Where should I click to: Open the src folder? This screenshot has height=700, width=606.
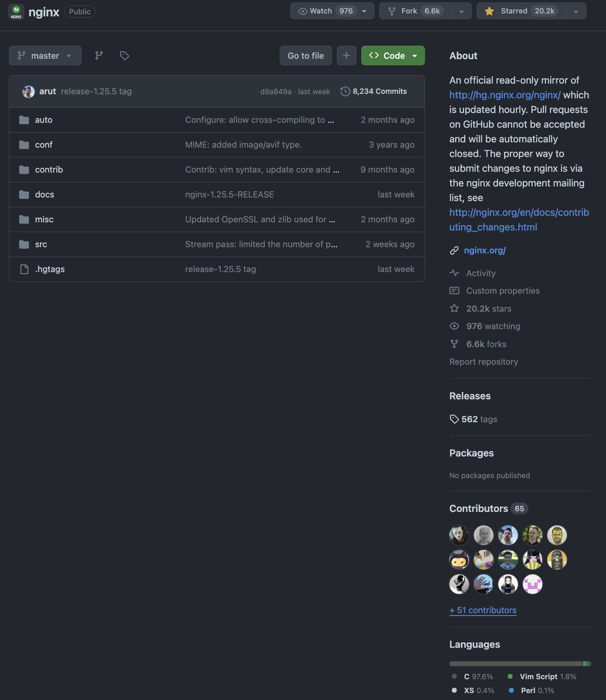(x=41, y=244)
